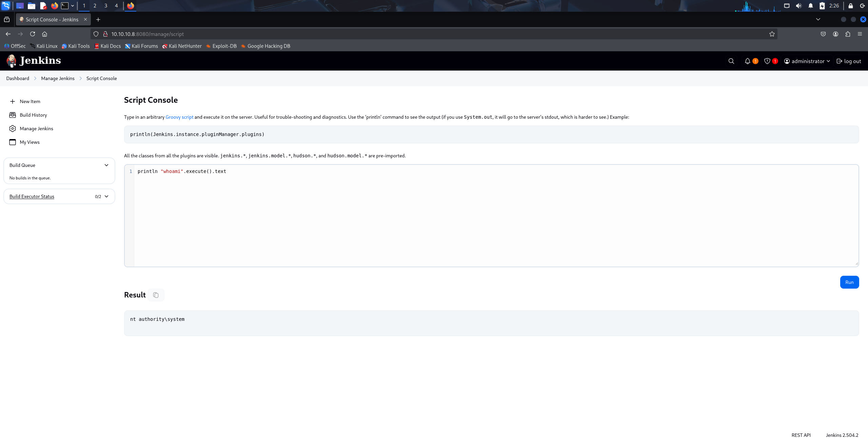Open Build History from sidebar

point(33,115)
